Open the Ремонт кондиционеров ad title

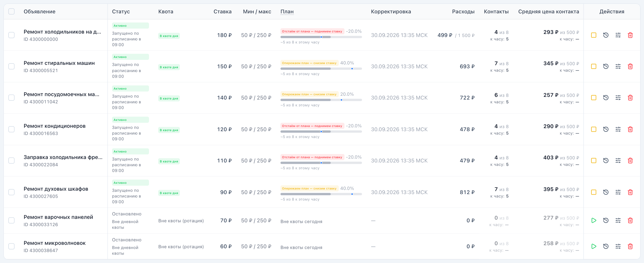(x=54, y=126)
